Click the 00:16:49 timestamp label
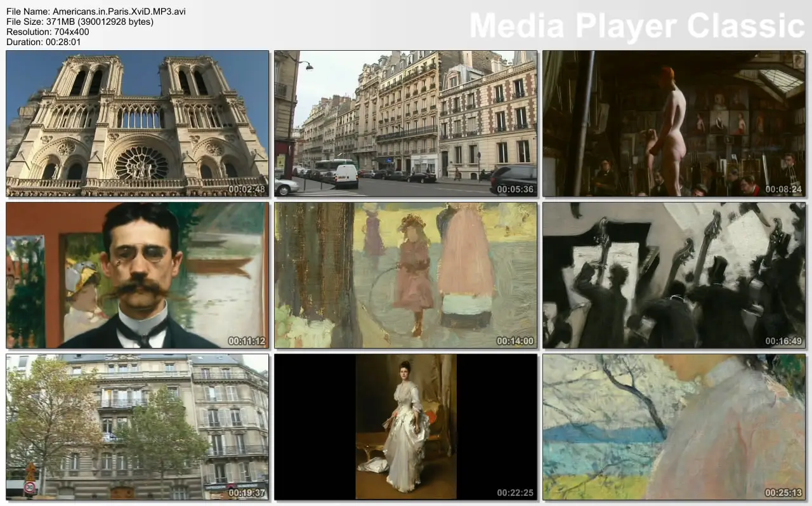This screenshot has width=812, height=506. (783, 341)
